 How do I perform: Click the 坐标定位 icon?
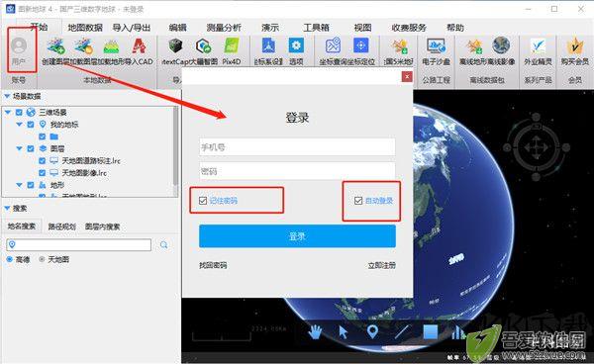tap(361, 46)
